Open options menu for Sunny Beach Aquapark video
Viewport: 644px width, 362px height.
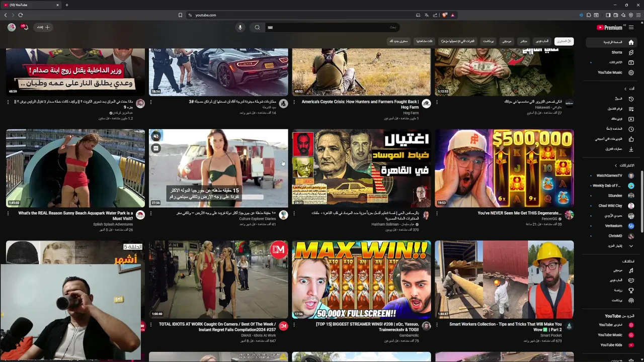coord(8,213)
